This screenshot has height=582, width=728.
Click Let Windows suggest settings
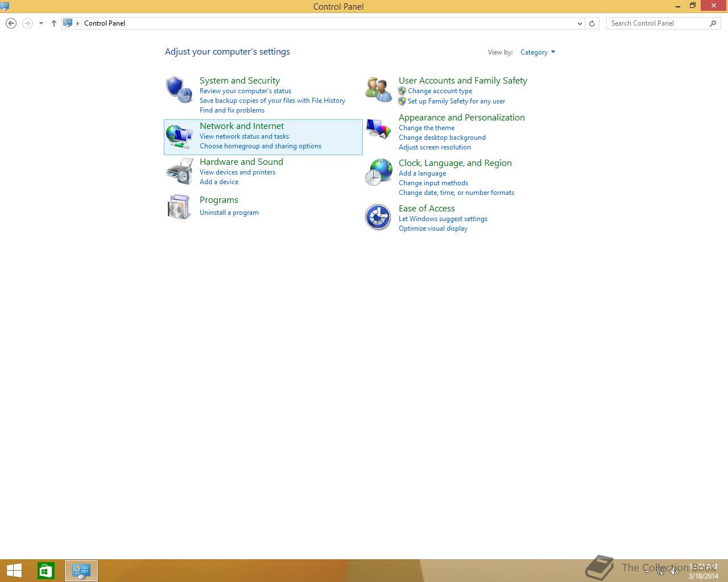point(443,219)
